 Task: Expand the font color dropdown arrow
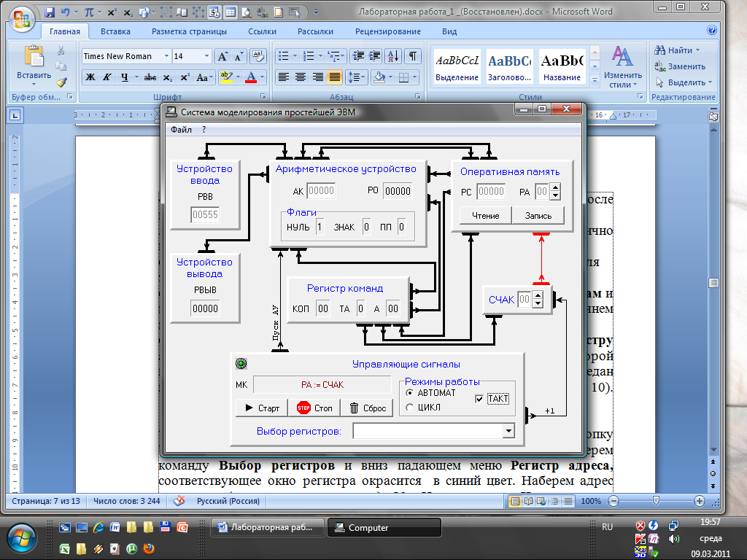click(262, 77)
